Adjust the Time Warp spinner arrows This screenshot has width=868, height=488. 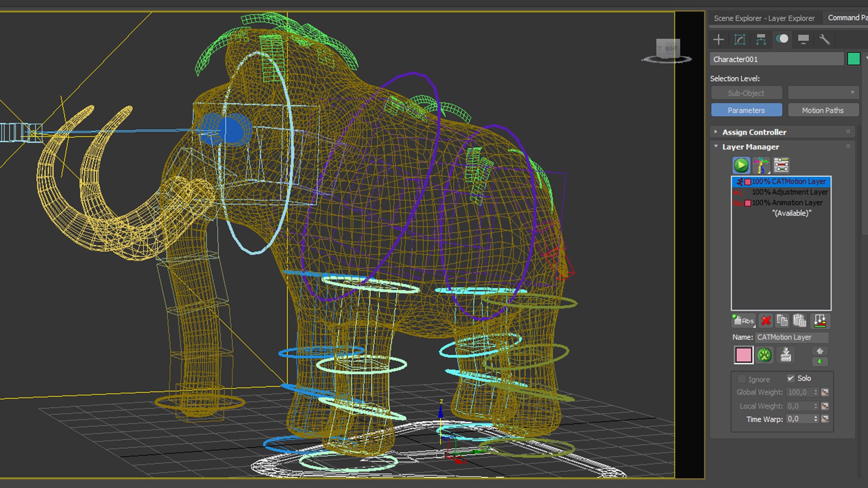pos(816,419)
